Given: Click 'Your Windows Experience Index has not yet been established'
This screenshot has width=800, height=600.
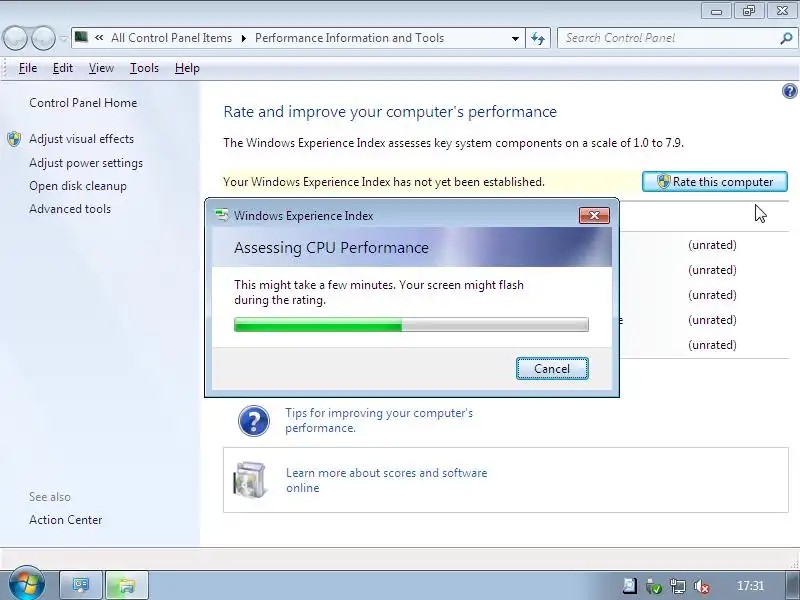Looking at the screenshot, I should [x=384, y=182].
